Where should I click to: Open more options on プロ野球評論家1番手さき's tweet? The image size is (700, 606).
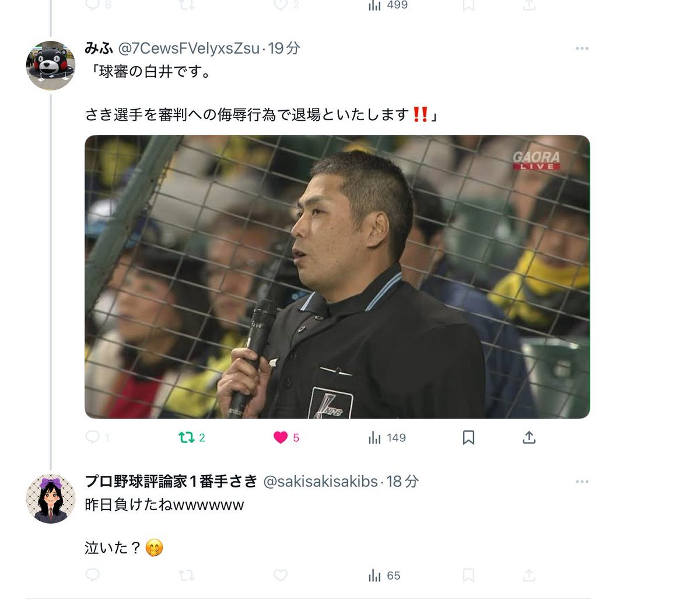[582, 482]
